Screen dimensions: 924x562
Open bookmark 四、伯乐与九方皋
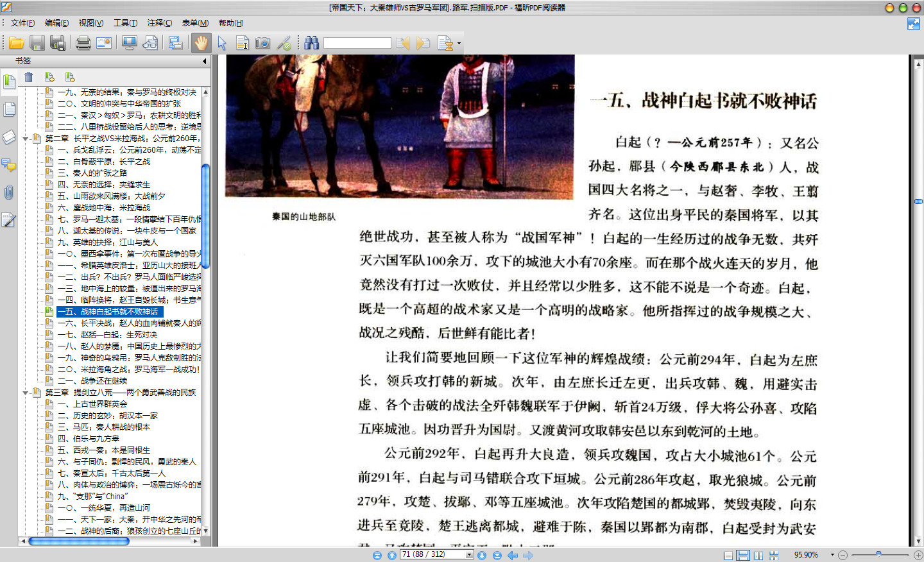coord(89,439)
